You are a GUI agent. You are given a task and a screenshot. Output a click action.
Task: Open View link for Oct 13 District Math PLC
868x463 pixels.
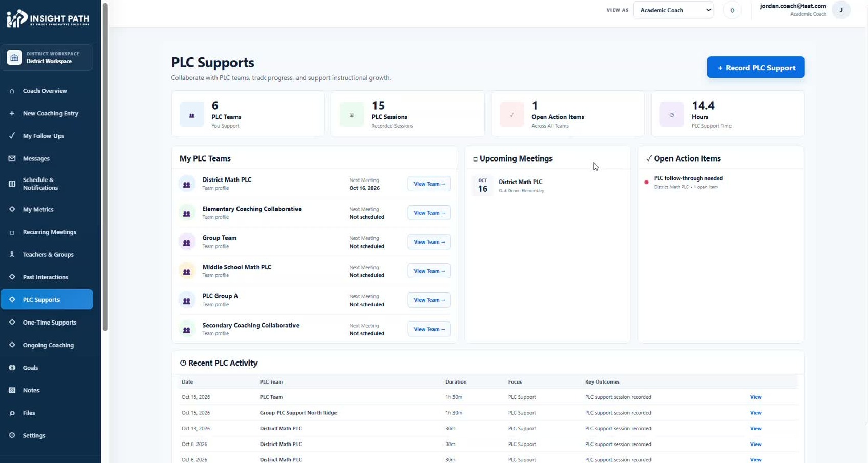(x=756, y=429)
